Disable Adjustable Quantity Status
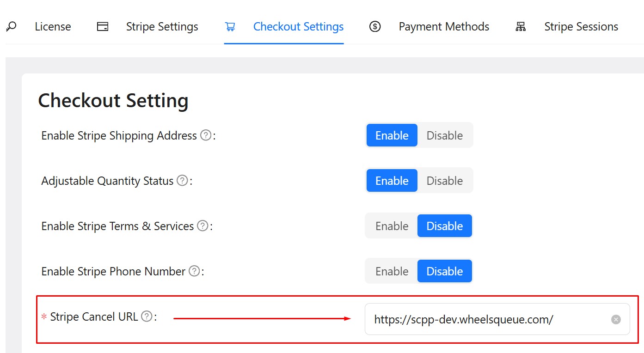Screen dimensions: 644x353 coord(444,181)
